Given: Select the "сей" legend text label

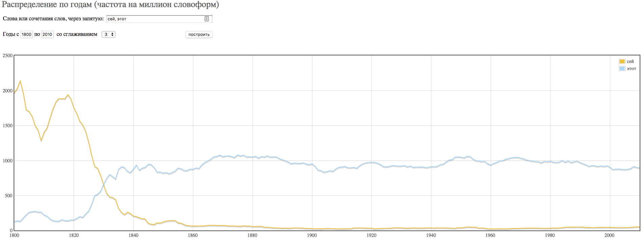Looking at the screenshot, I should coord(630,62).
